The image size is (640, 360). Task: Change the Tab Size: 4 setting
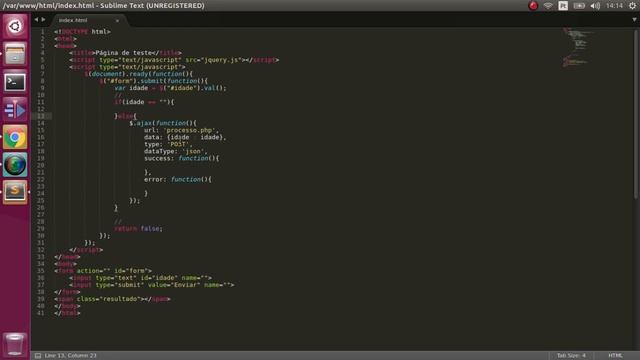[571, 356]
